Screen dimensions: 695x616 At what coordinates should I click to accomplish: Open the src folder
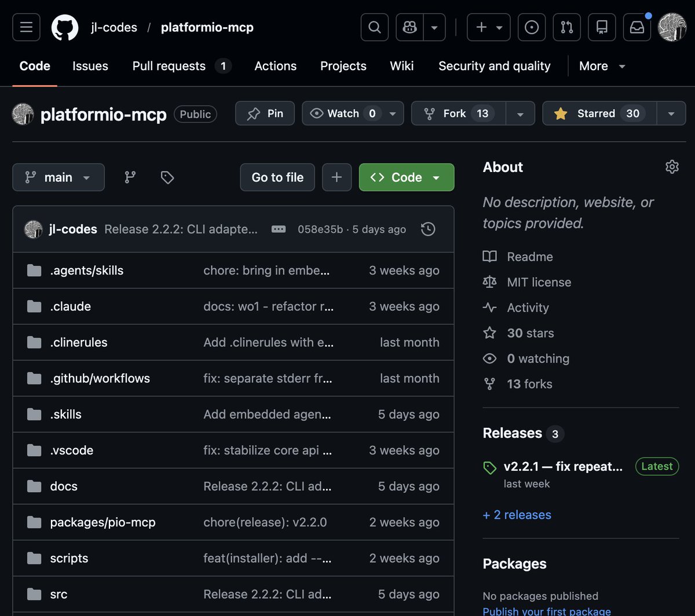(x=58, y=593)
